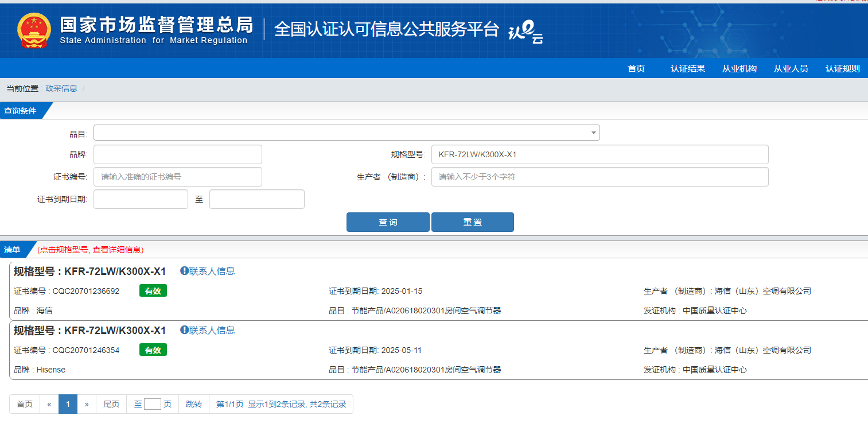Go to 首页 in the navigation bar
Viewport: 868px width, 423px height.
pos(636,68)
